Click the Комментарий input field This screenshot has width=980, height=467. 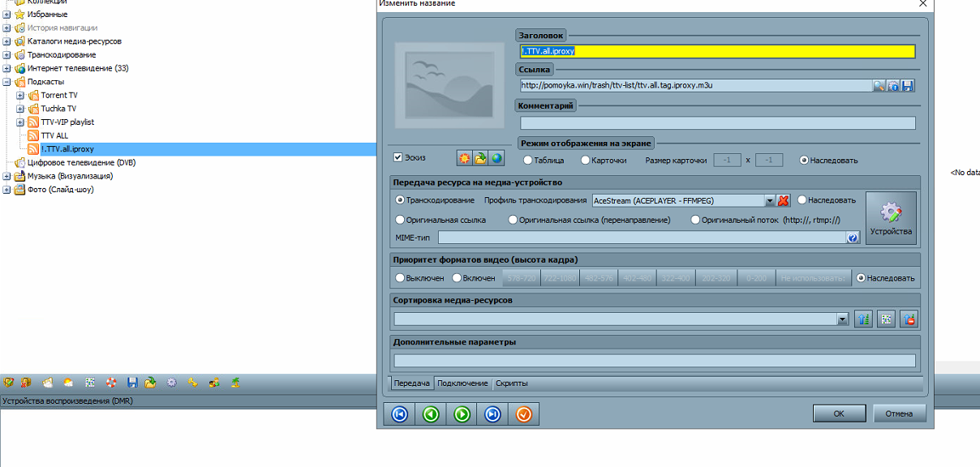(717, 123)
